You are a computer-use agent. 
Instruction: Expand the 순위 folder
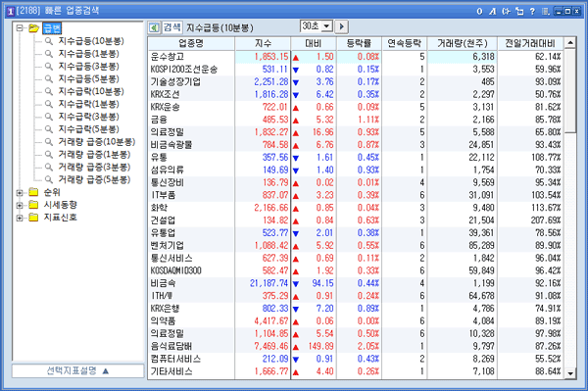tap(20, 193)
